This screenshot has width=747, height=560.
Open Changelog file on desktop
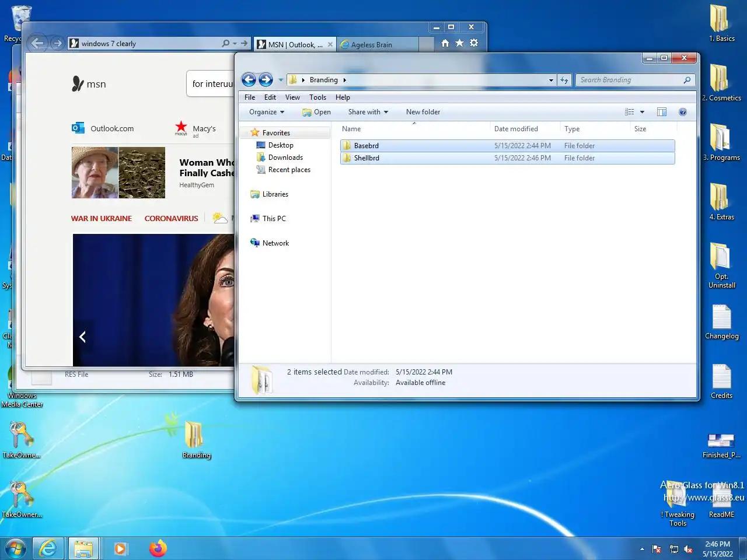[x=722, y=322]
